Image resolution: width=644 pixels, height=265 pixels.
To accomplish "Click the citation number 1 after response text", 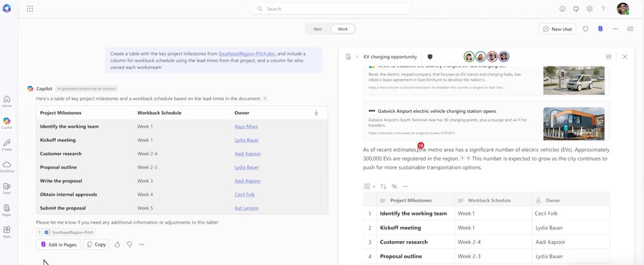I will click(x=265, y=99).
